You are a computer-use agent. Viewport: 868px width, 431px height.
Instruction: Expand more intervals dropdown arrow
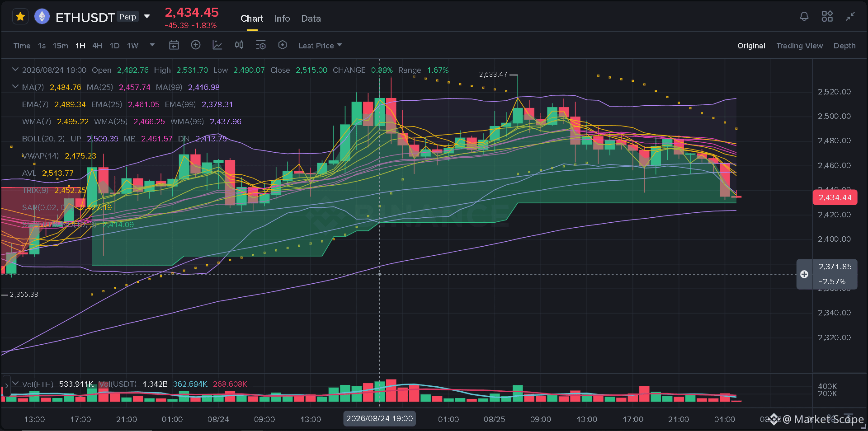pos(152,45)
